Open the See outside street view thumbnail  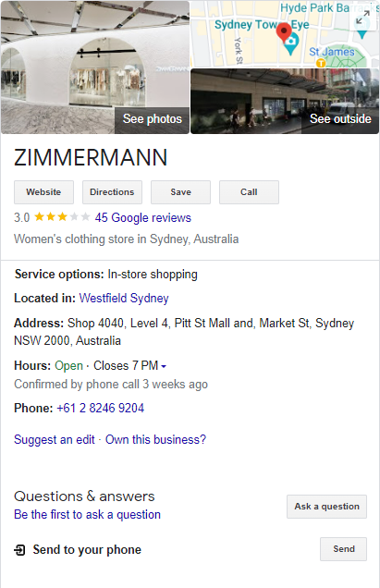point(285,102)
